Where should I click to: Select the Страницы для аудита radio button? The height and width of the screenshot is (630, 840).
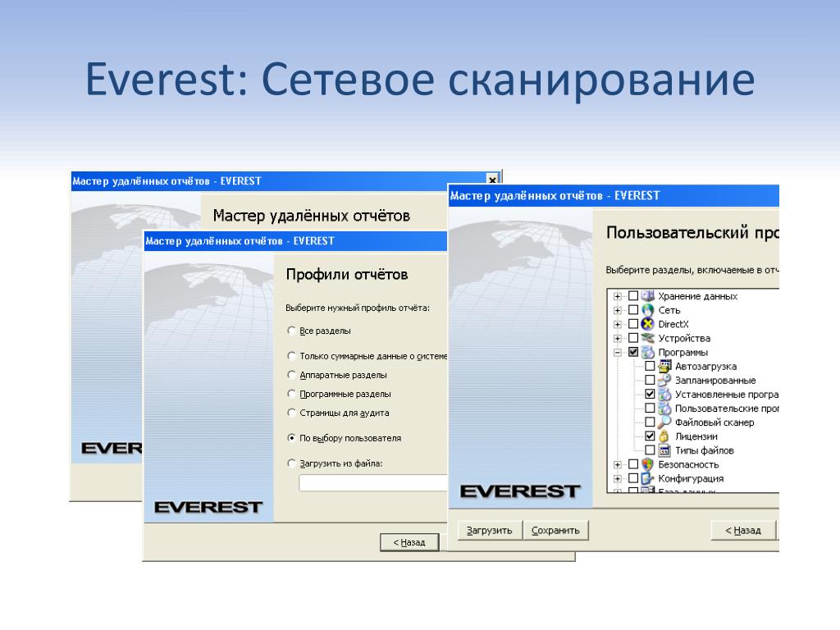(291, 413)
